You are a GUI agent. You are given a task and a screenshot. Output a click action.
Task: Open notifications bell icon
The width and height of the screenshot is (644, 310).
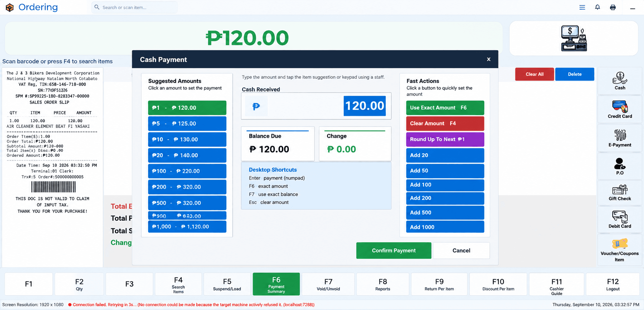[x=597, y=7]
